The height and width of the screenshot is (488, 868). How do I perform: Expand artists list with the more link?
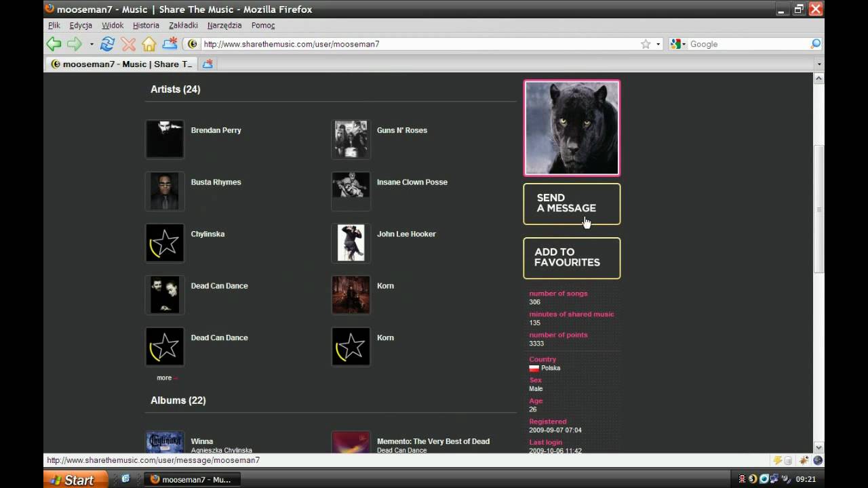click(x=167, y=378)
